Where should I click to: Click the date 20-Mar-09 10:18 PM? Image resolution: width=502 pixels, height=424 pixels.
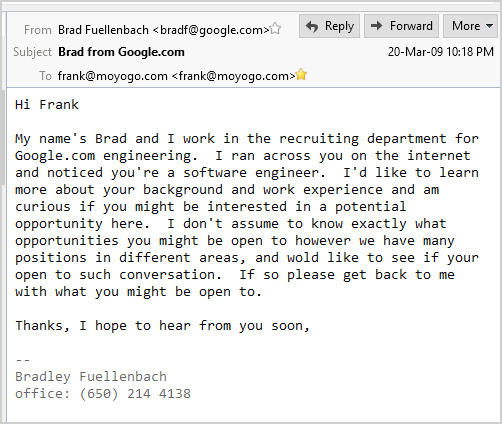[441, 52]
